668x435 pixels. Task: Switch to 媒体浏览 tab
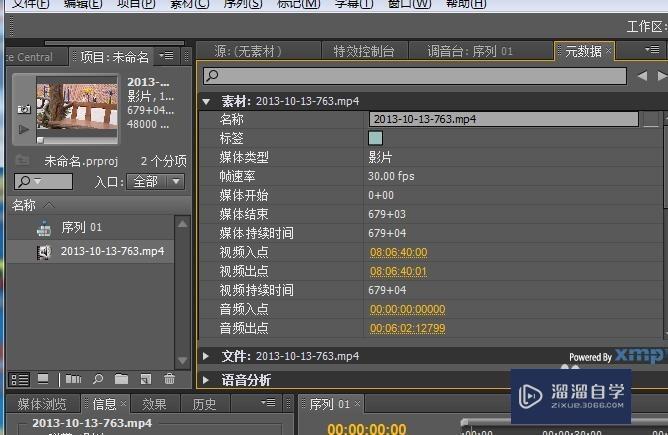click(42, 404)
